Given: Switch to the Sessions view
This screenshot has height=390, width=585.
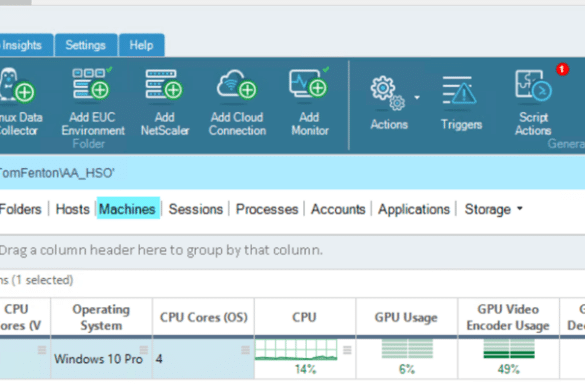Looking at the screenshot, I should (x=195, y=209).
